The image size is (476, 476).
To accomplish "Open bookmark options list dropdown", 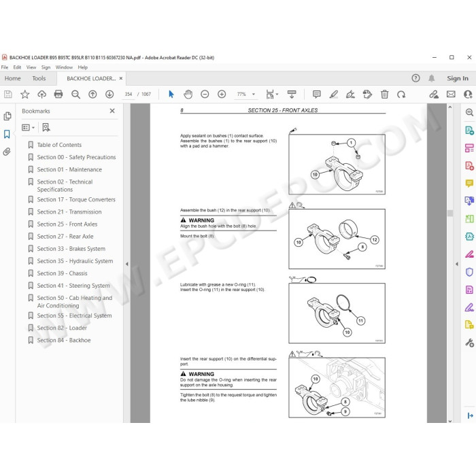I will pyautogui.click(x=29, y=128).
